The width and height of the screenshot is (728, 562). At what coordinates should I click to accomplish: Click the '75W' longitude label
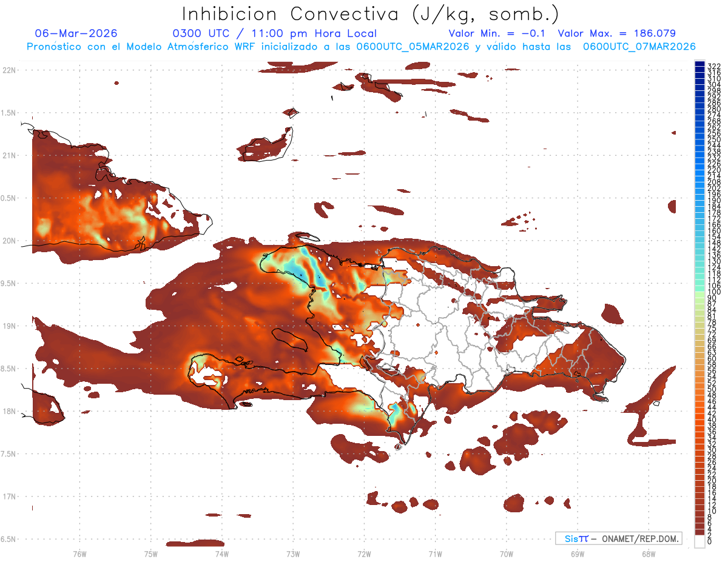pos(150,554)
